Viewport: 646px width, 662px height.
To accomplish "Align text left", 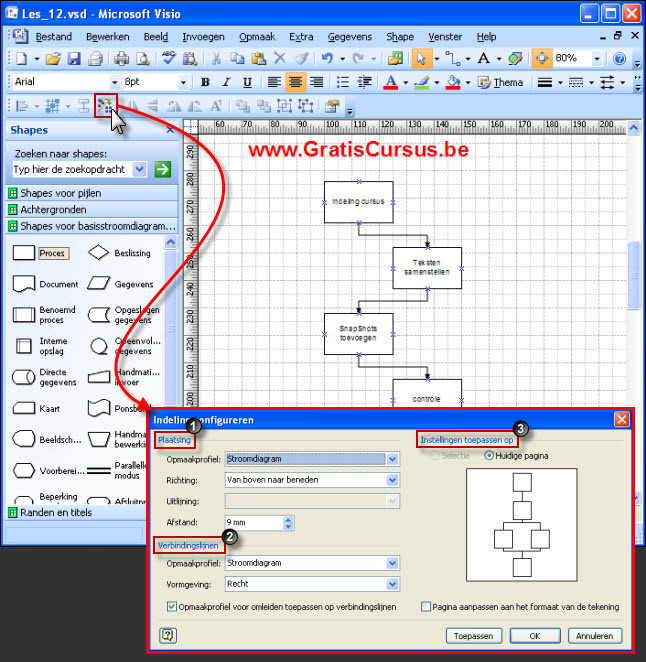I will click(x=274, y=82).
